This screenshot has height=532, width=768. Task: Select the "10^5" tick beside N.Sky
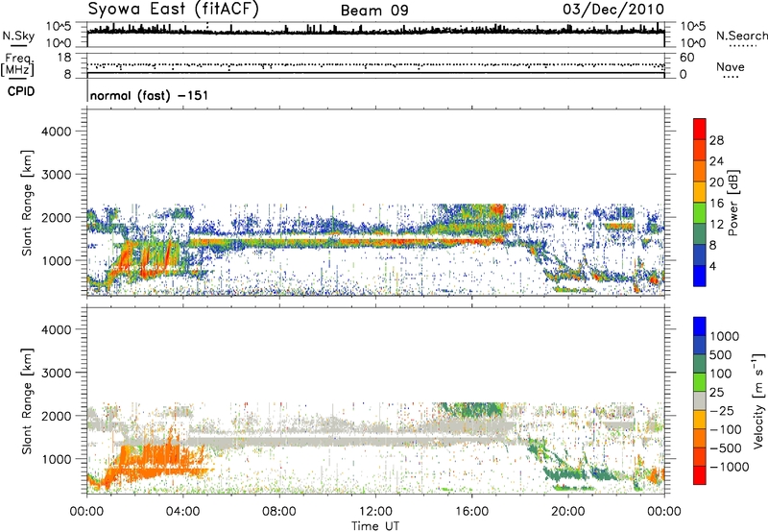pyautogui.click(x=59, y=27)
